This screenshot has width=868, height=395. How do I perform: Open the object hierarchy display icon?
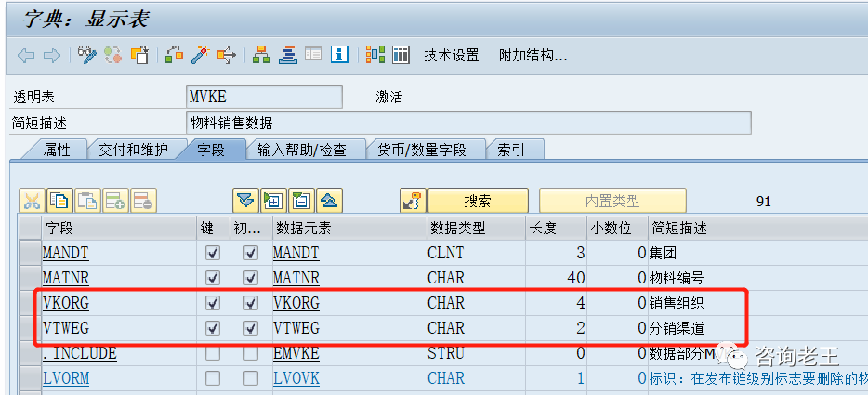[262, 55]
